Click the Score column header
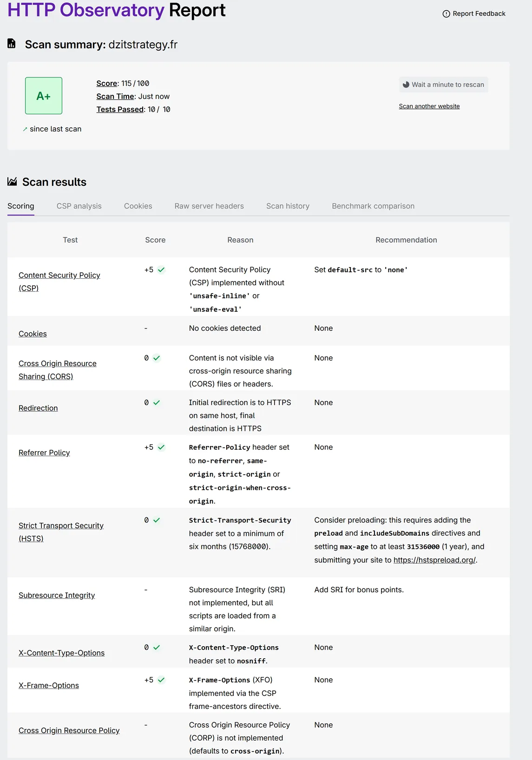The width and height of the screenshot is (532, 760). [155, 240]
